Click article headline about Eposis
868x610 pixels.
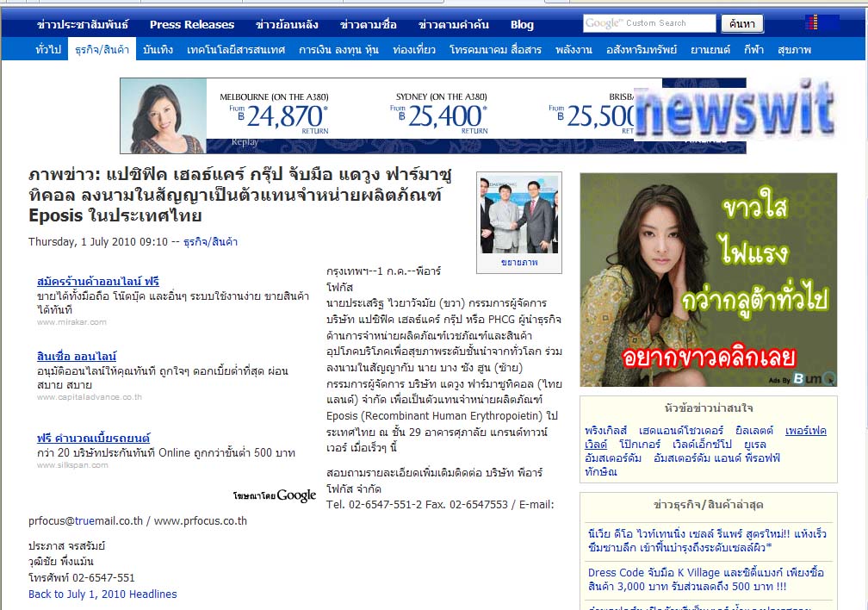240,195
